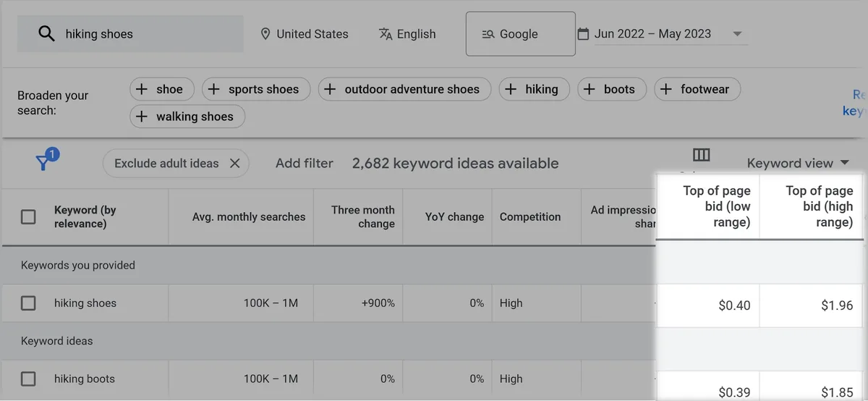Click the Keyword ideas section label
Screen dimensions: 868x401
[57, 341]
